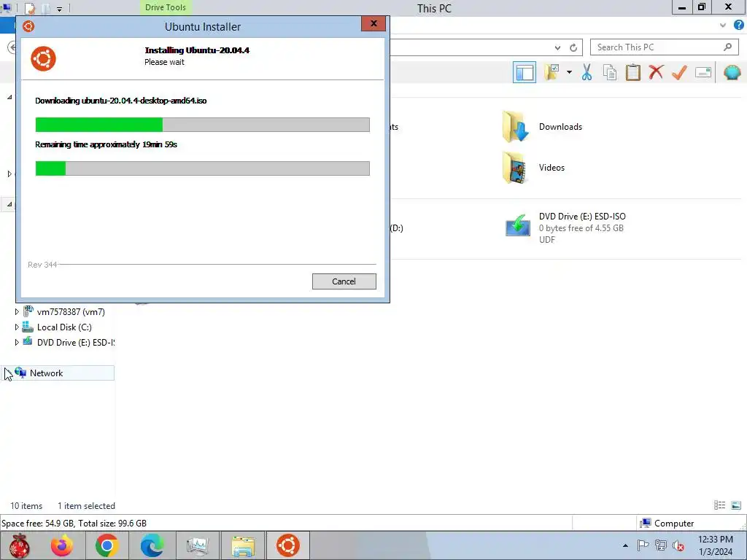Click the Computer status bar entry
747x560 pixels.
(667, 524)
